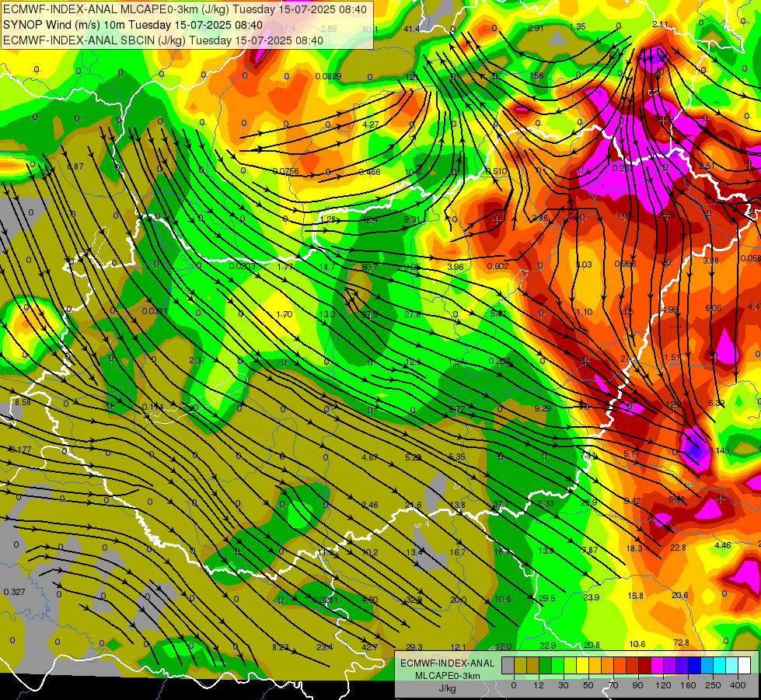
Task: Click the gray swatch in the legend
Action: point(508,665)
